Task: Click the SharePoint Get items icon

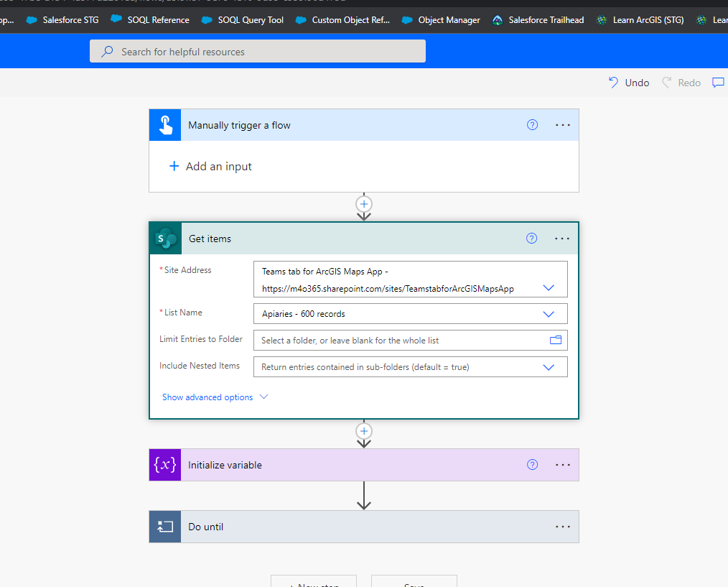Action: [166, 239]
